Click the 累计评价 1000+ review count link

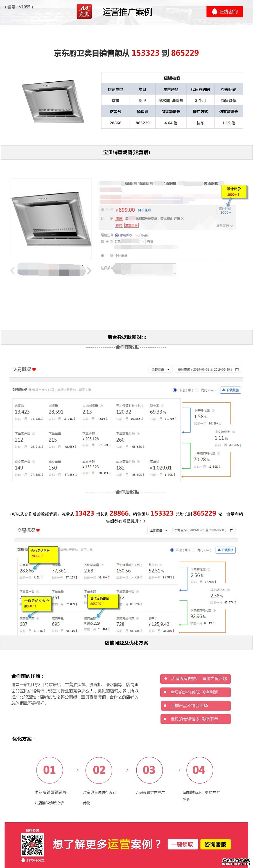pyautogui.click(x=225, y=210)
